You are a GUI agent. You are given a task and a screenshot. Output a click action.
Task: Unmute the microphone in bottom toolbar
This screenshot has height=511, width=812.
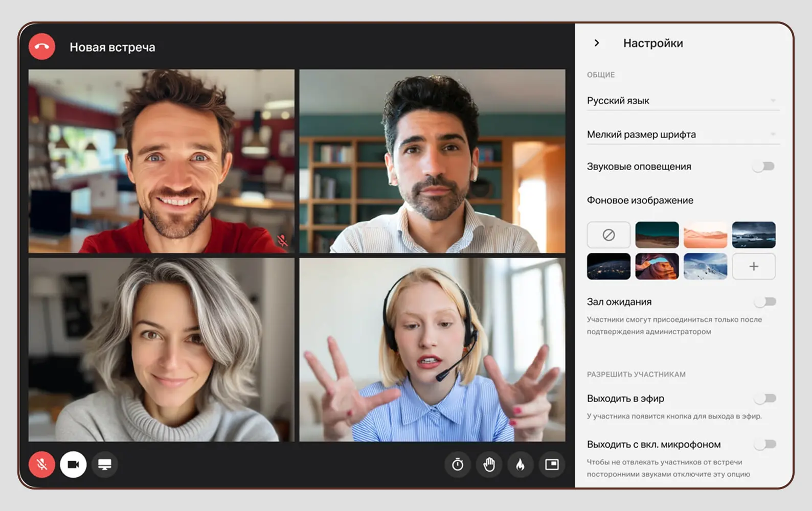[x=42, y=464]
